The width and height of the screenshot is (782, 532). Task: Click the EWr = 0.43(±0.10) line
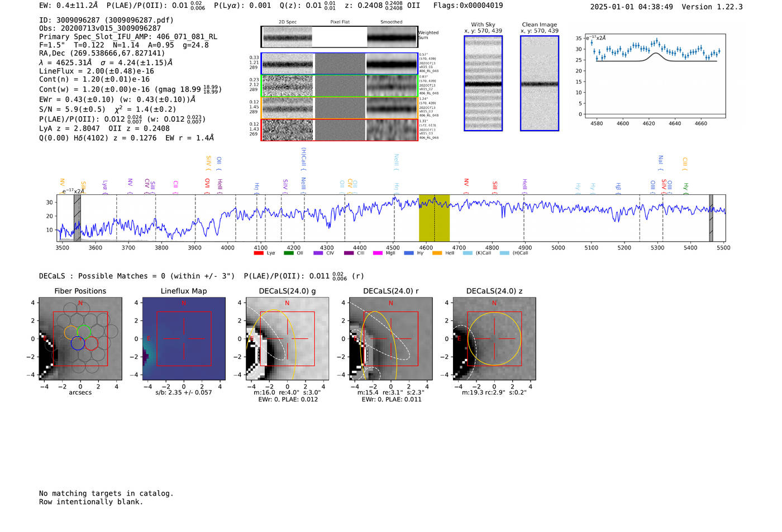tap(117, 99)
